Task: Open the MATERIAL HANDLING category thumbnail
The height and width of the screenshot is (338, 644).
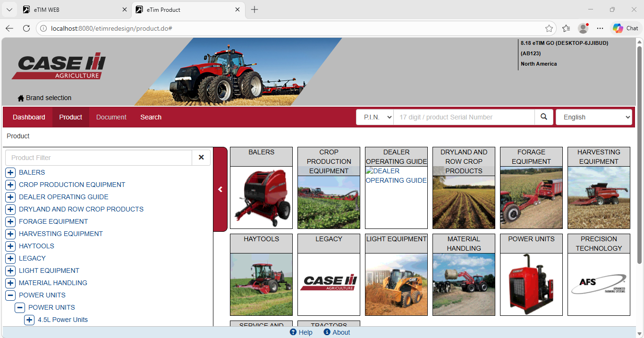Action: pyautogui.click(x=464, y=284)
